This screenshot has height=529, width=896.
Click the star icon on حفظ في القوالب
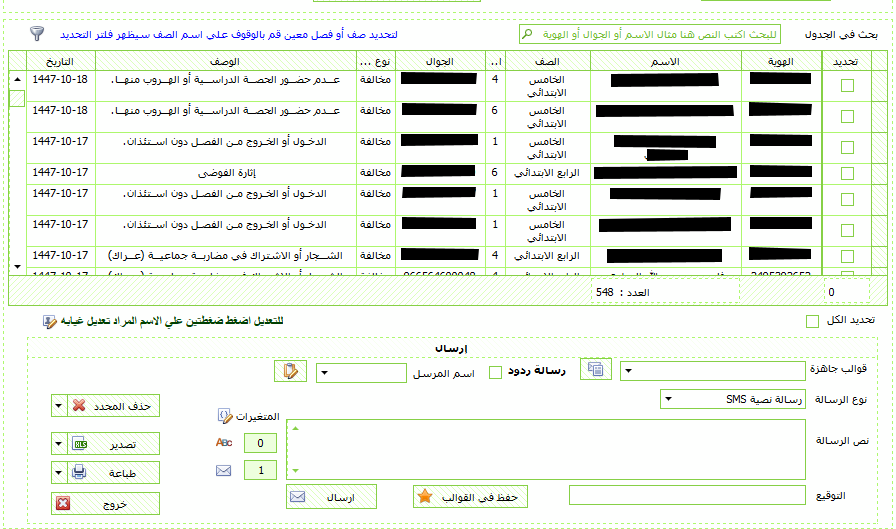tap(425, 496)
